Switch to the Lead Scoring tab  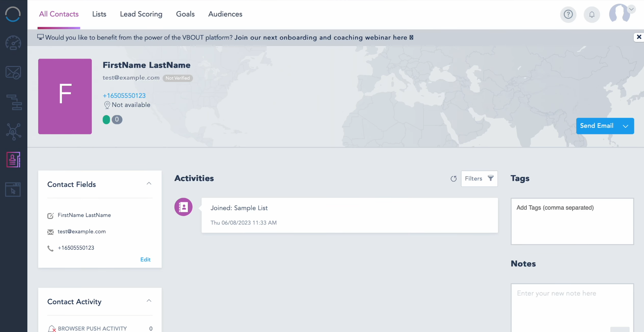click(141, 14)
